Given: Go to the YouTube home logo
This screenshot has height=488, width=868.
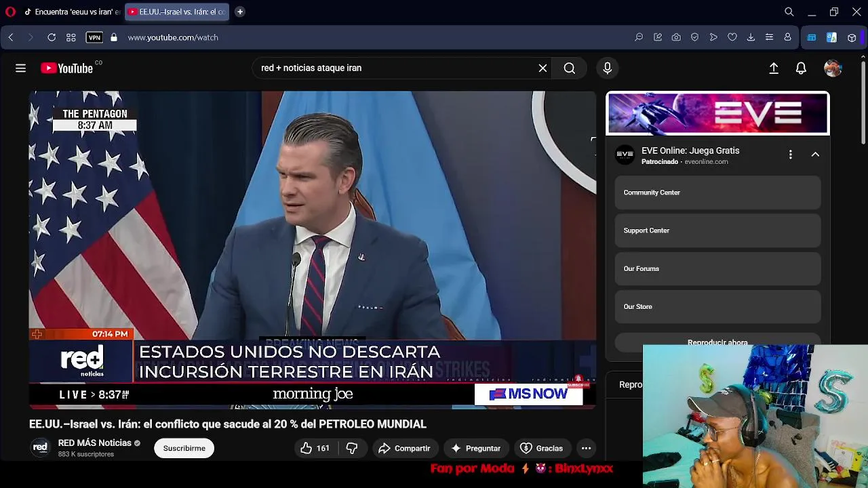Looking at the screenshot, I should pos(66,68).
